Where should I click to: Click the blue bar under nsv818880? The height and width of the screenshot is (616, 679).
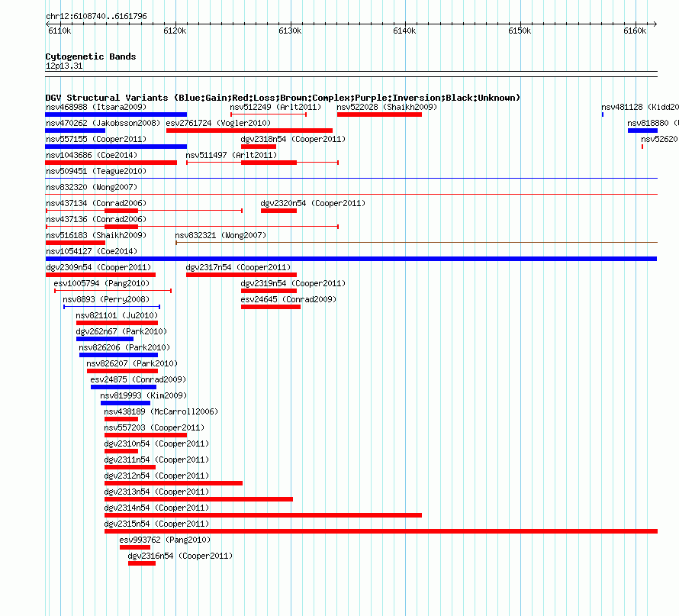click(x=642, y=131)
